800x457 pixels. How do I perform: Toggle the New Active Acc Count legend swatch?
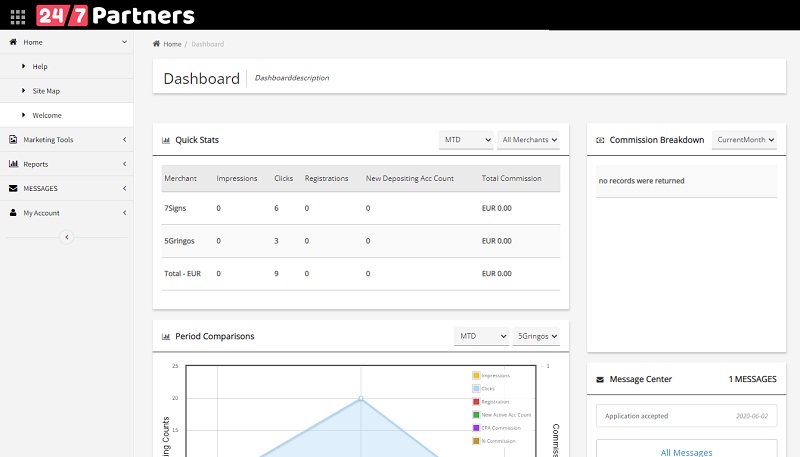click(x=476, y=415)
